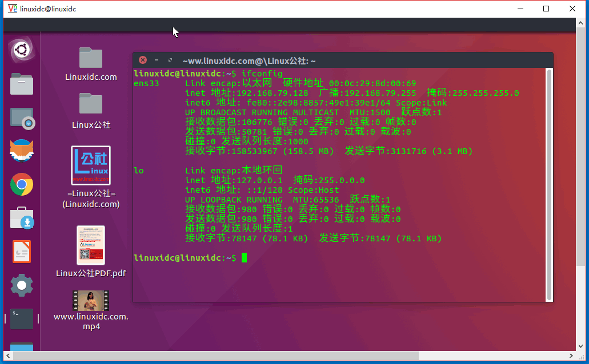589x364 pixels.
Task: Switch to the Terminal icon in dock
Action: point(22,318)
